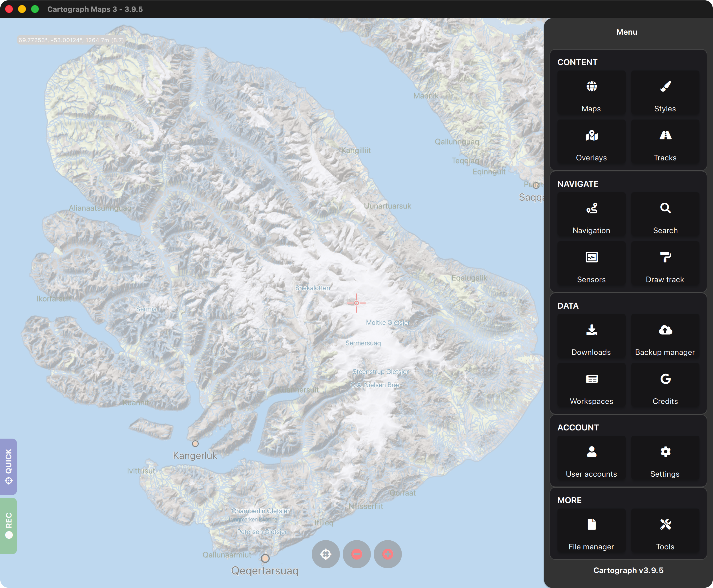The height and width of the screenshot is (588, 713).
Task: Click the Qeqertarsuaq town label
Action: 265,571
